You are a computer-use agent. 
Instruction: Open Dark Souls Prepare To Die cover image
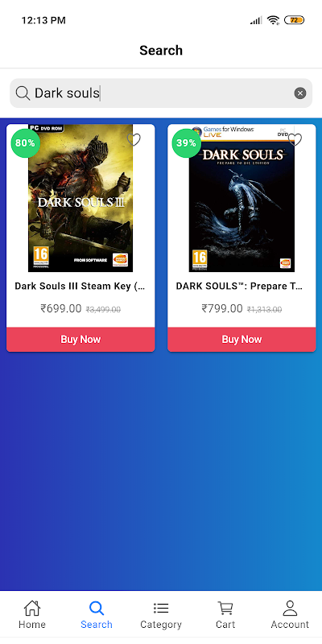pos(242,198)
